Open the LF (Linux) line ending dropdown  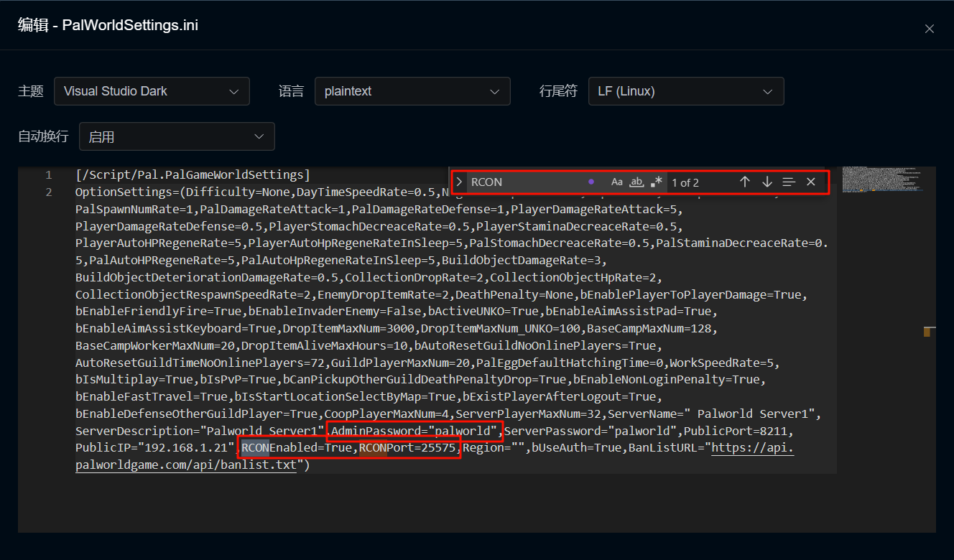click(x=686, y=91)
